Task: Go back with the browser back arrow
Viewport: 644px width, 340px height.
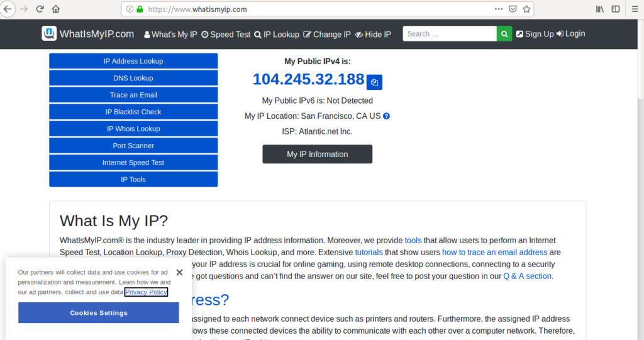Action: pyautogui.click(x=8, y=9)
